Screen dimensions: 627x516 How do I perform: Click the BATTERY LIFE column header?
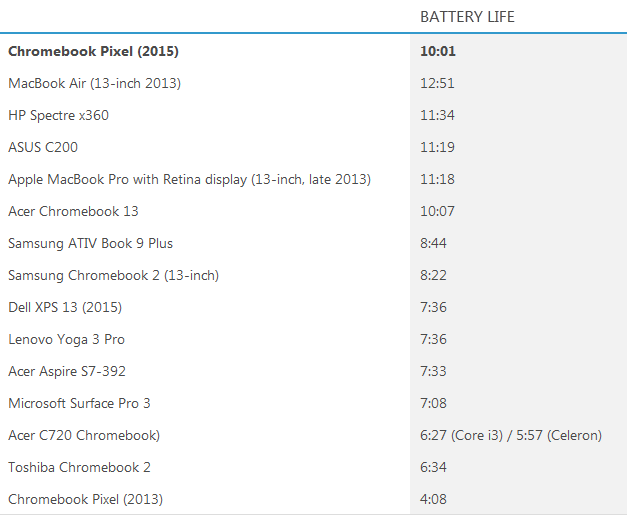coord(467,17)
